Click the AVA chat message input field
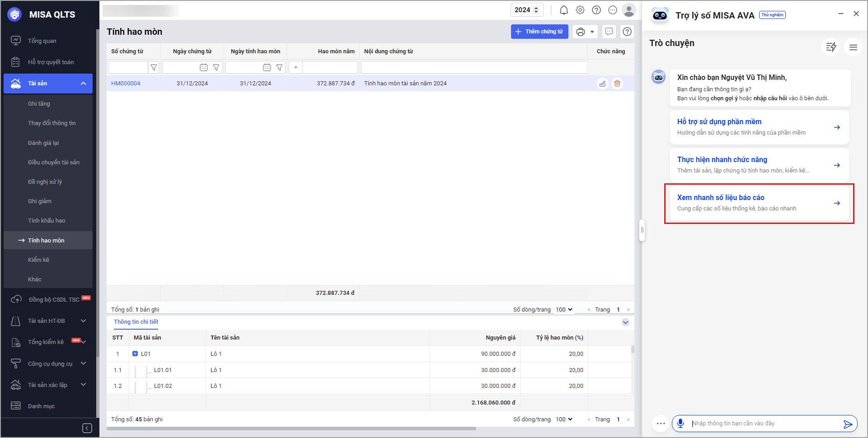This screenshot has height=438, width=868. [764, 424]
